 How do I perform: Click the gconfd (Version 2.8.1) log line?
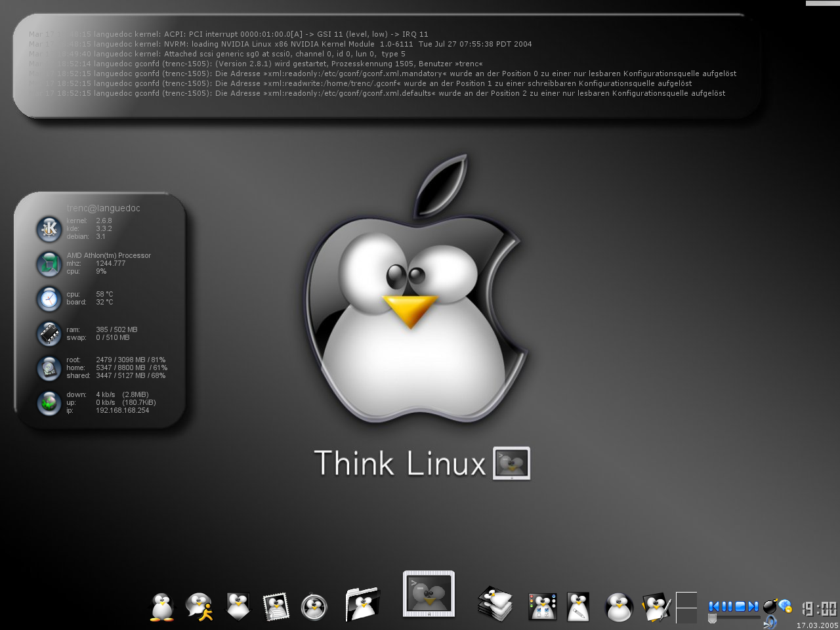point(256,64)
